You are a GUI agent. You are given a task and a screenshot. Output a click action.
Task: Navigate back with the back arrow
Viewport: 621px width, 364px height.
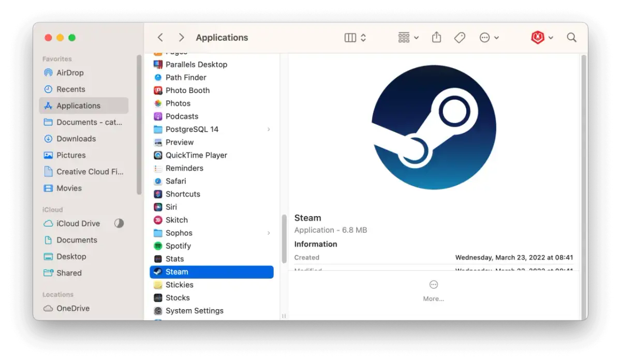160,37
